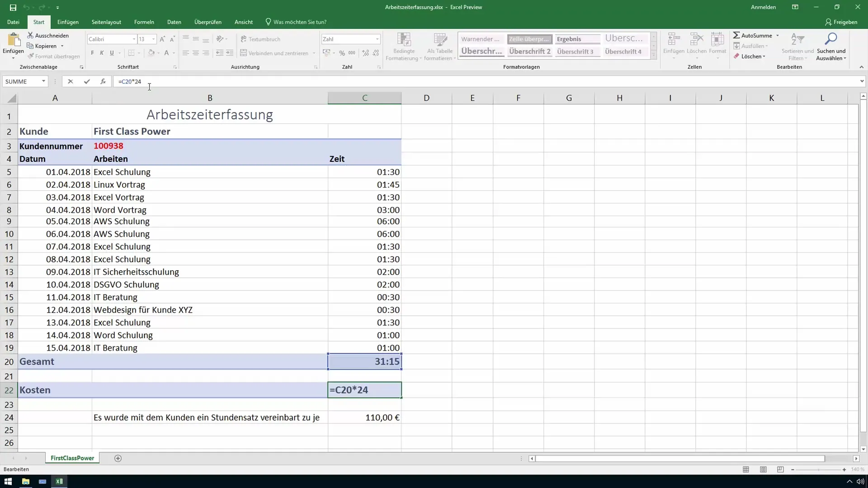
Task: Increase indent icon
Action: [230, 53]
